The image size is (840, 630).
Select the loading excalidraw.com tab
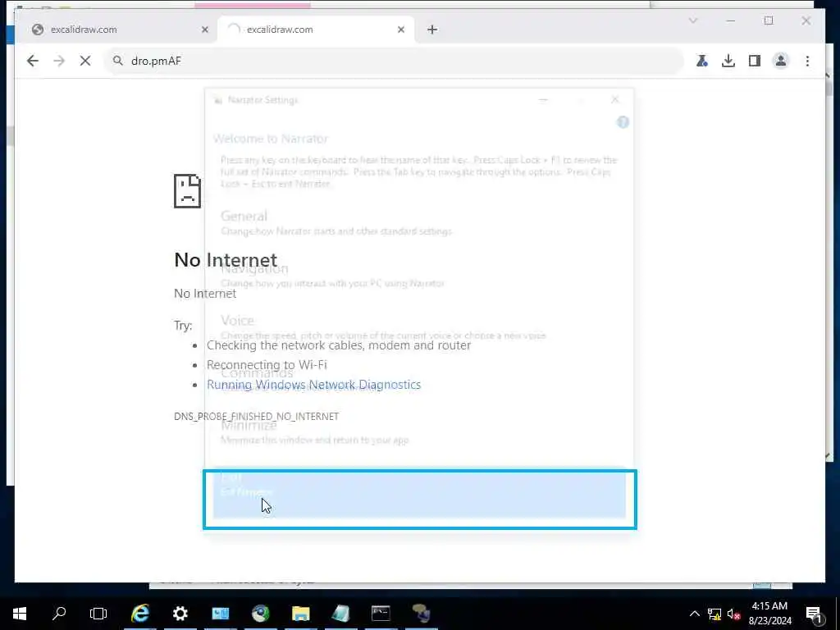316,30
